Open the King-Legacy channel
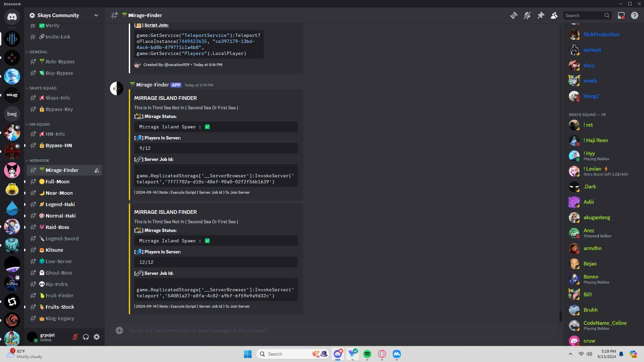The height and width of the screenshot is (362, 644). coord(64,318)
